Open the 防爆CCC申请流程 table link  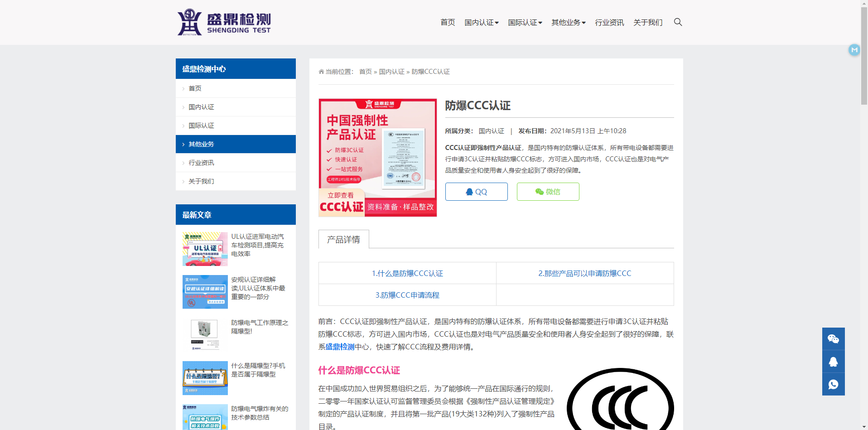407,295
